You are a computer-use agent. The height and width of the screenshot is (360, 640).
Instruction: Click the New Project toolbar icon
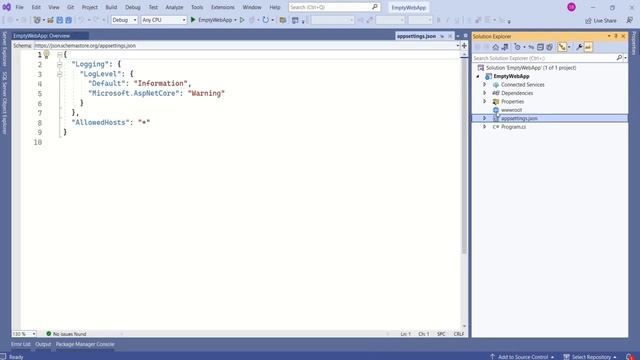pyautogui.click(x=37, y=20)
